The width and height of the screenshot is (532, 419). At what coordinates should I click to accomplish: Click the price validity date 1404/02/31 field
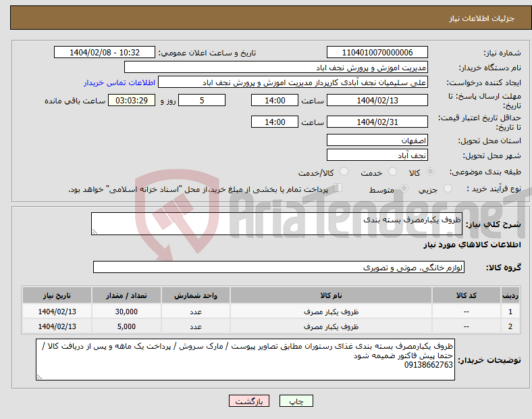tap(377, 122)
